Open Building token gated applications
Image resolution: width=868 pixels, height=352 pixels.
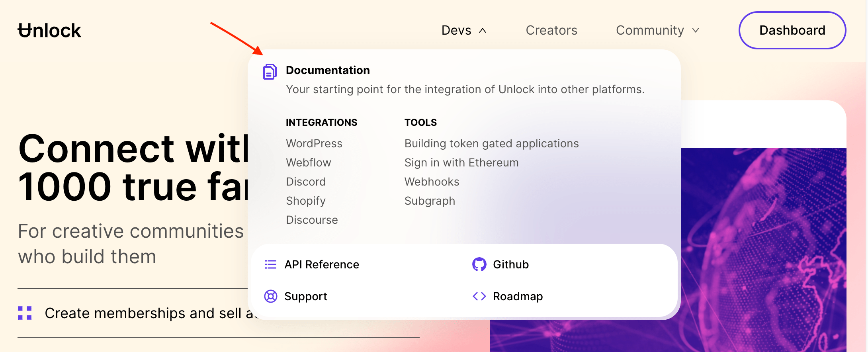(492, 143)
